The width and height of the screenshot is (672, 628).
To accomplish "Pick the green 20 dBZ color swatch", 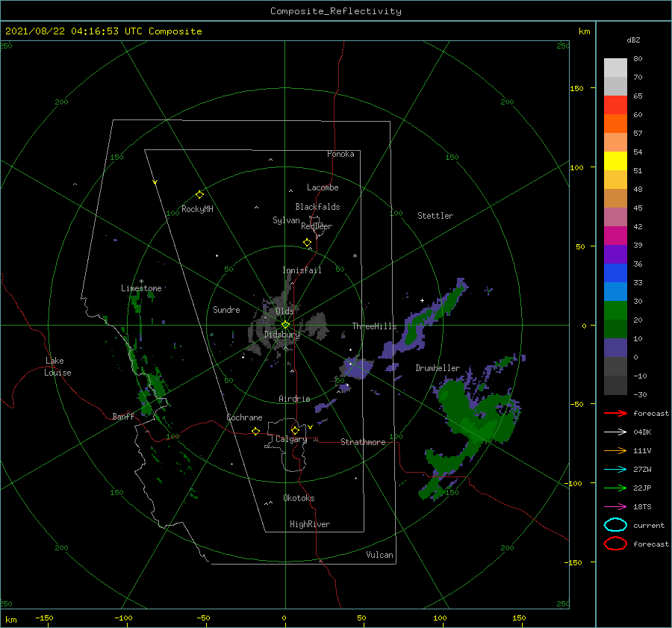I will 615,311.
